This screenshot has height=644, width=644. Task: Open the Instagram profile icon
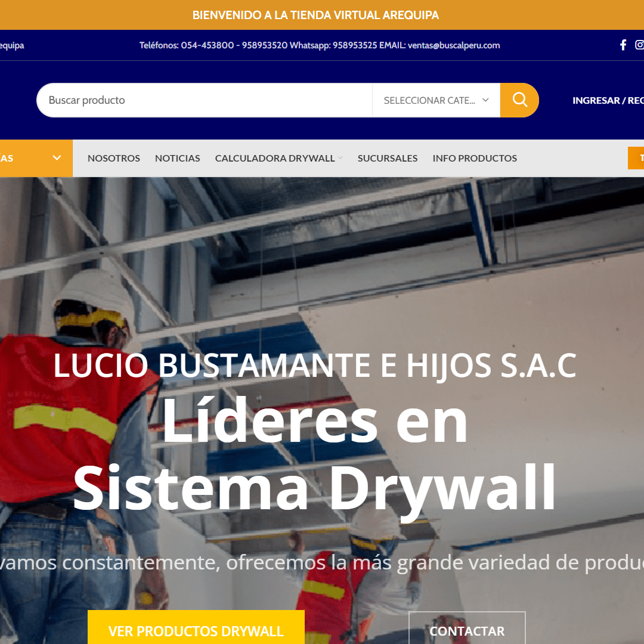639,45
